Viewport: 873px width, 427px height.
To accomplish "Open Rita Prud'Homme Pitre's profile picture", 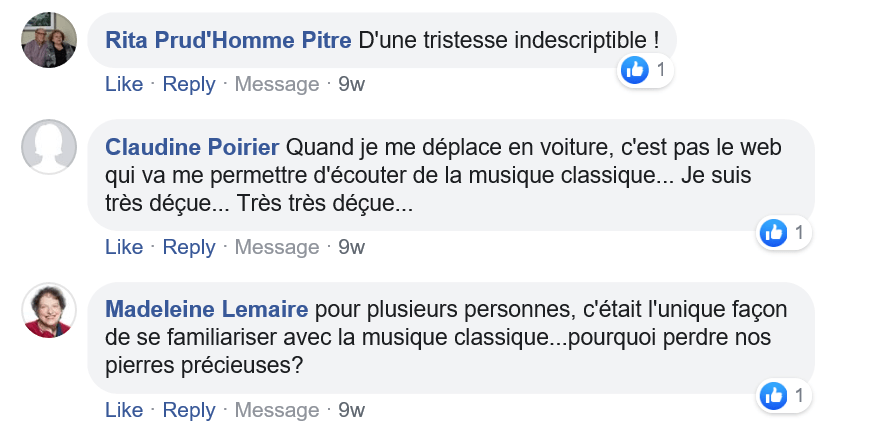I will tap(49, 40).
